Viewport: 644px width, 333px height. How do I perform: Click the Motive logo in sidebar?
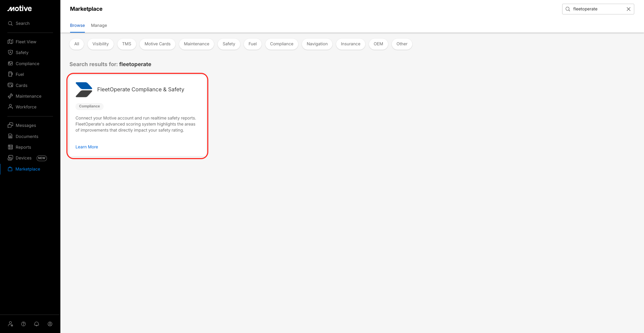[x=19, y=9]
